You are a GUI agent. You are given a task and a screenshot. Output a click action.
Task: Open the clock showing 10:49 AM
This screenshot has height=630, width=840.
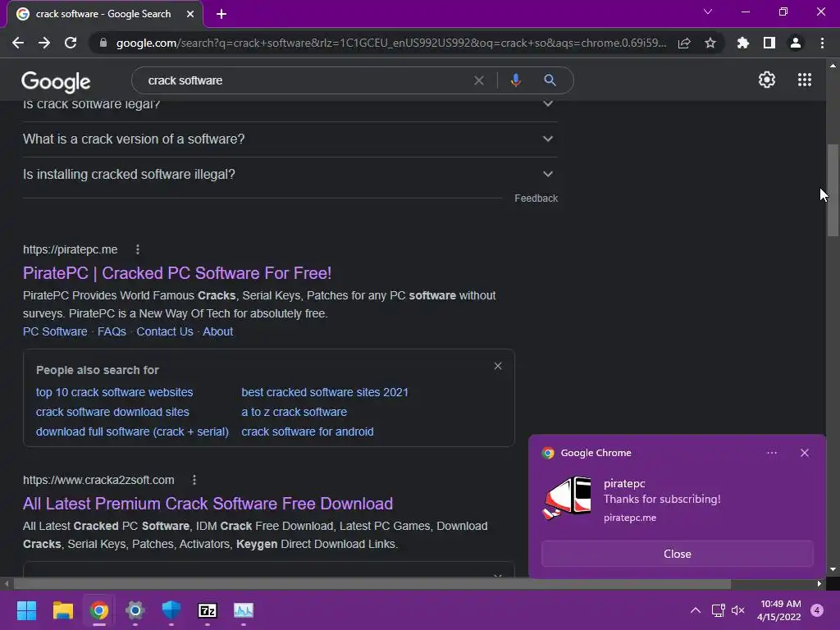click(779, 610)
